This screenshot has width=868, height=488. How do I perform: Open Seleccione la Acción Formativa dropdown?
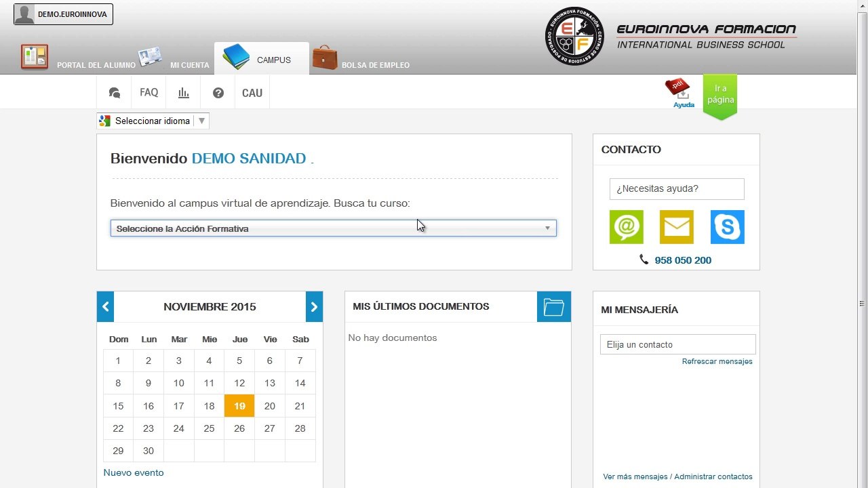[334, 228]
